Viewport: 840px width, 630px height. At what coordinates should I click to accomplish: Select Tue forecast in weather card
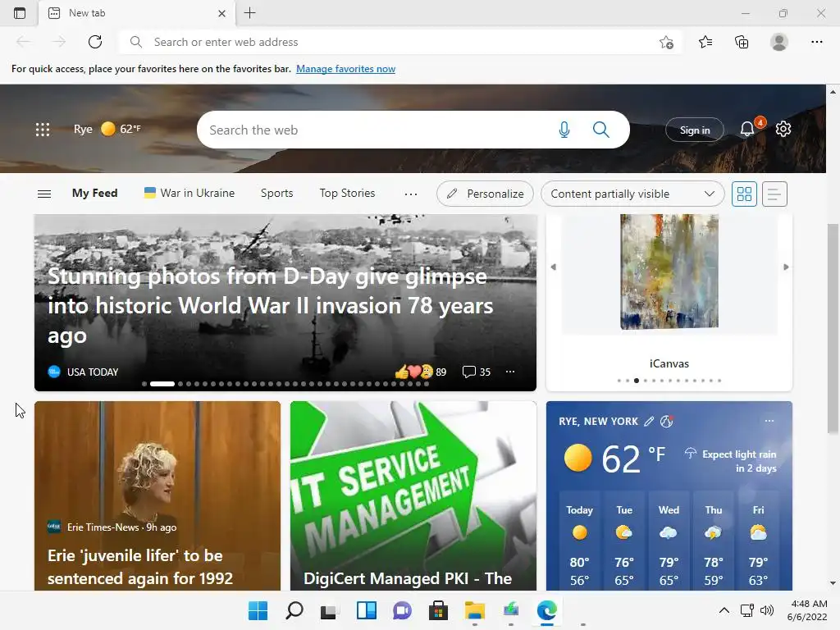pos(624,541)
